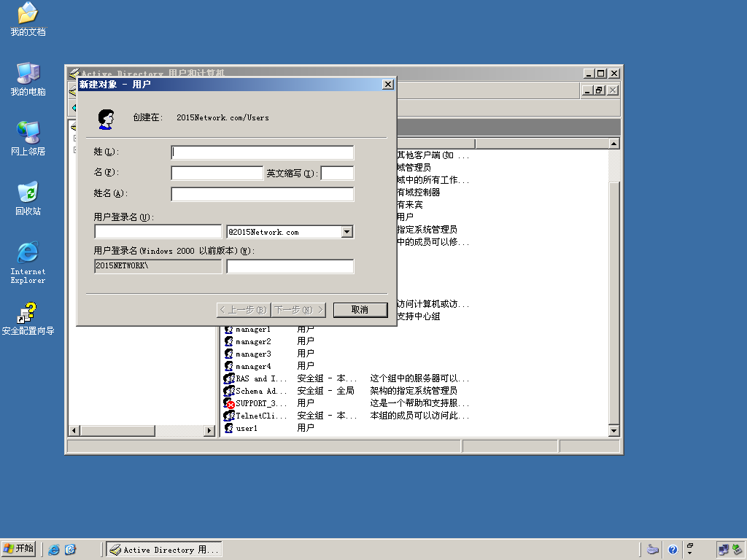Click the user logon name field
Image resolution: width=747 pixels, height=560 pixels.
pyautogui.click(x=158, y=232)
